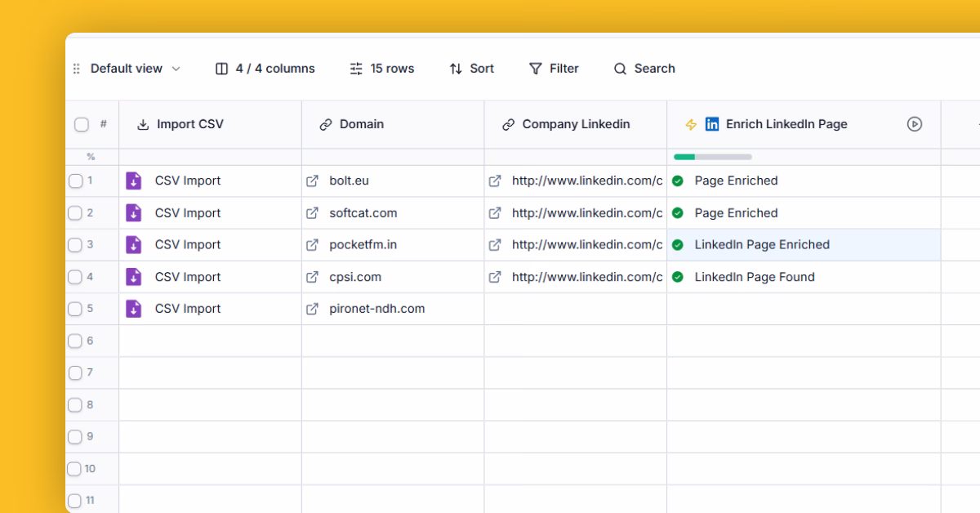This screenshot has height=513, width=980.
Task: Click the purple CSV file icon in row 1
Action: pos(133,181)
